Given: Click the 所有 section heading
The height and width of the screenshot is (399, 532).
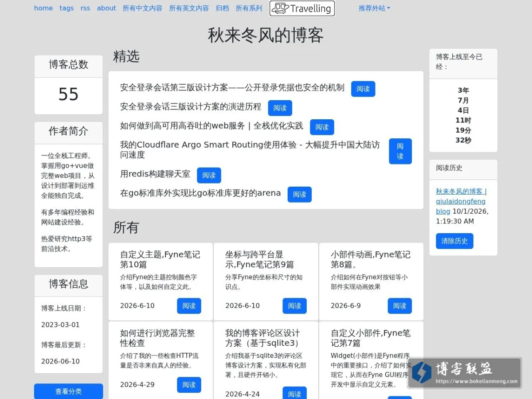Looking at the screenshot, I should tap(126, 227).
